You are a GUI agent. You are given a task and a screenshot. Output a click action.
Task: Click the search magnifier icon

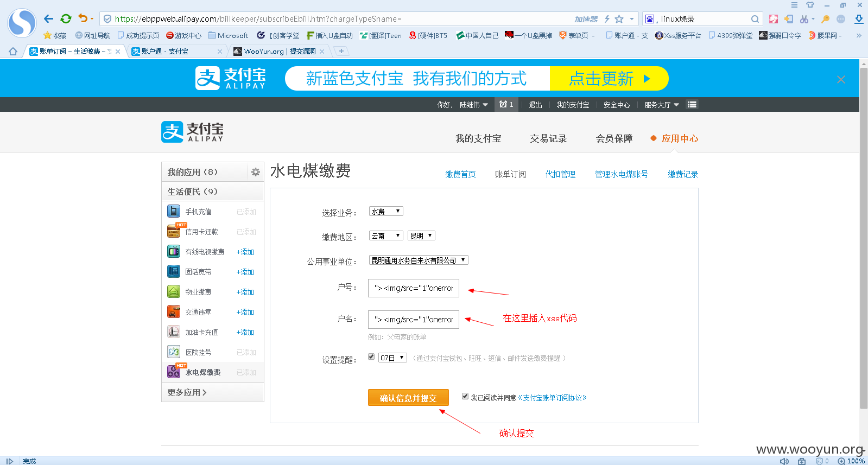click(x=755, y=19)
